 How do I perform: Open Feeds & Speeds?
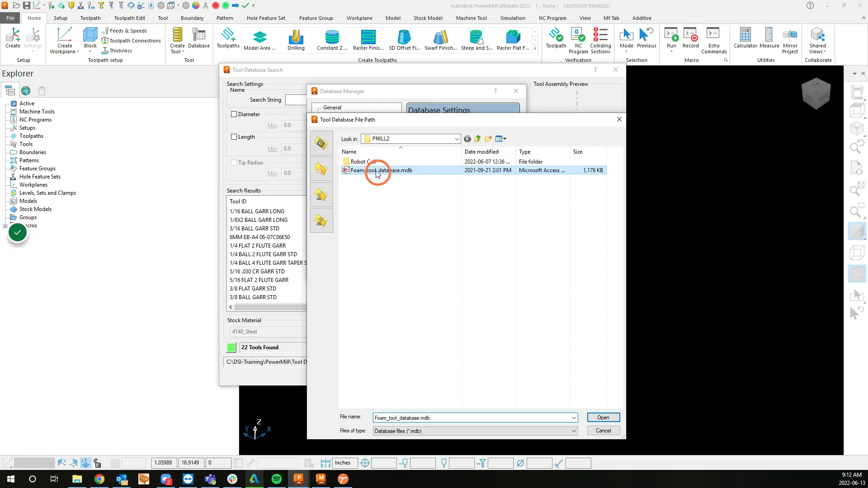coord(124,31)
